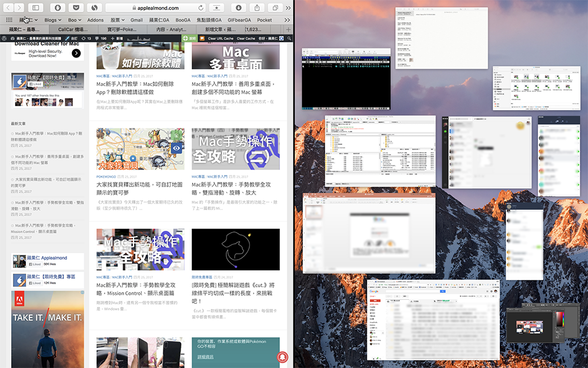Switch to the CallCar 機場 tab

point(73,29)
